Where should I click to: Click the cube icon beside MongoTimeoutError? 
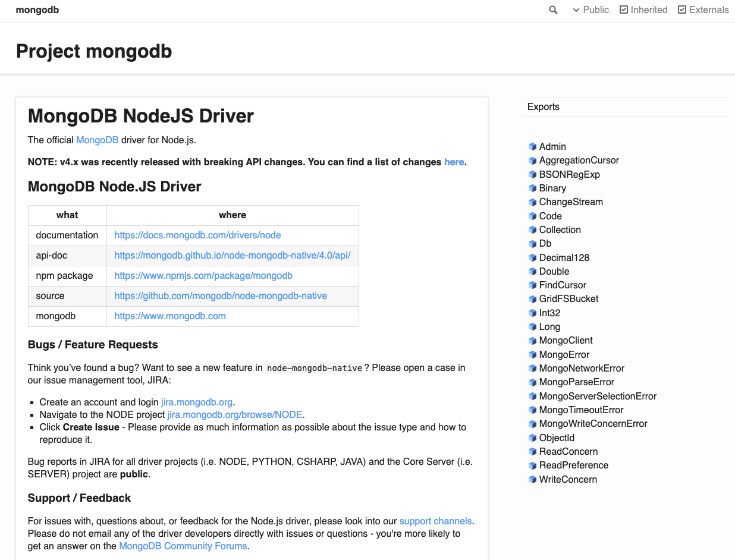[x=533, y=410]
